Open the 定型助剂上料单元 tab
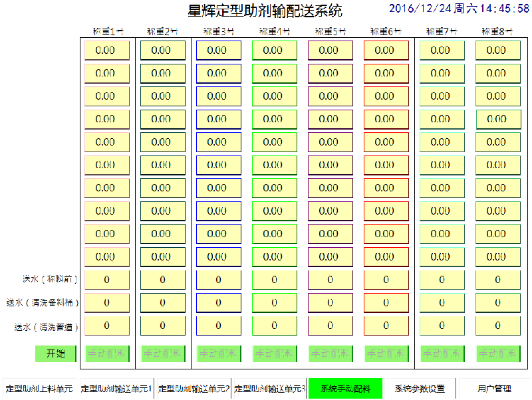This screenshot has width=532, height=400. point(39,389)
